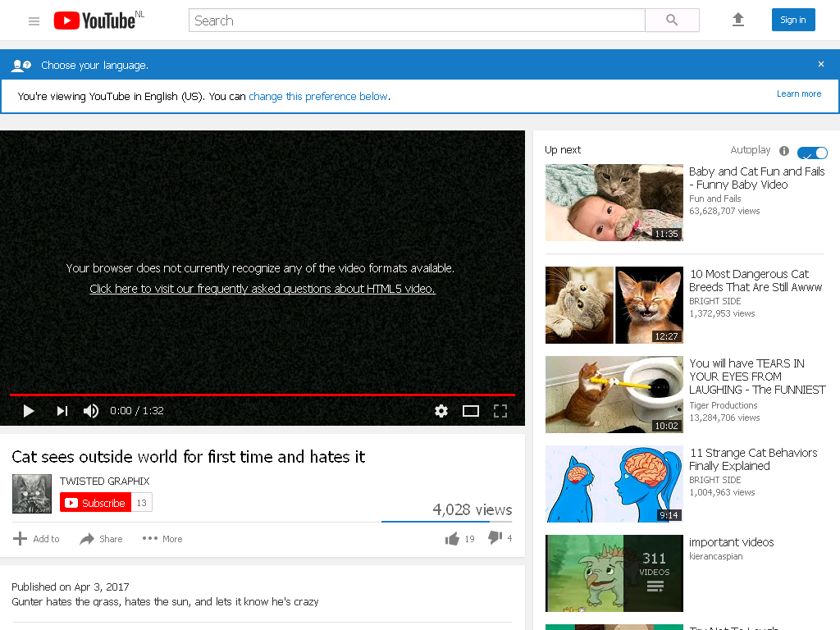
Task: Open the More actions menu
Action: point(162,539)
